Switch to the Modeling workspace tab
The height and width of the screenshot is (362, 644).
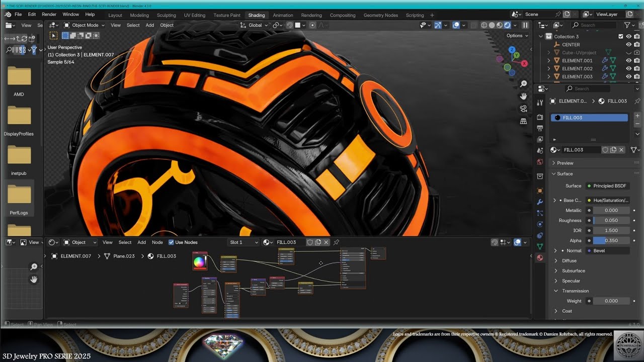(x=139, y=15)
